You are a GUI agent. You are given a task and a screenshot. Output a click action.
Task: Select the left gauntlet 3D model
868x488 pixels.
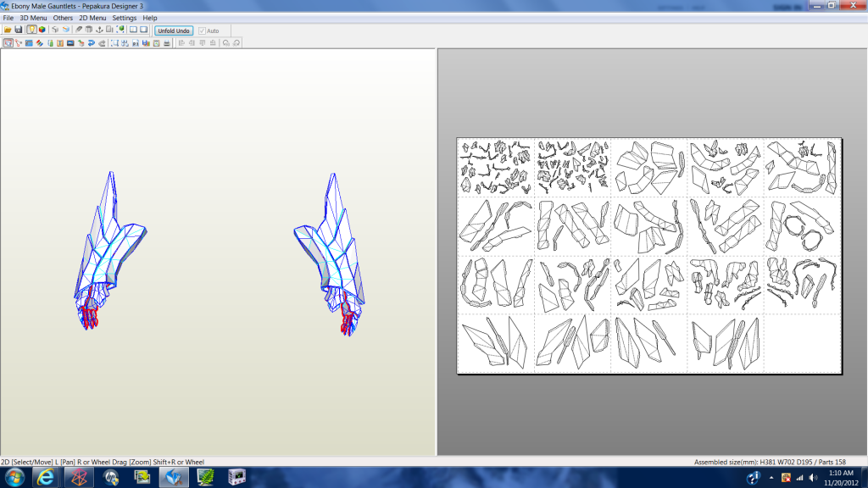coord(110,251)
